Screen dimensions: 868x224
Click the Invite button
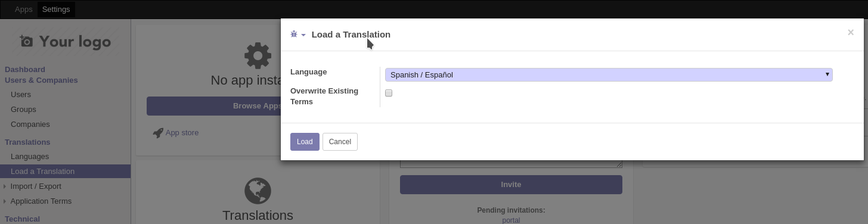click(x=511, y=185)
